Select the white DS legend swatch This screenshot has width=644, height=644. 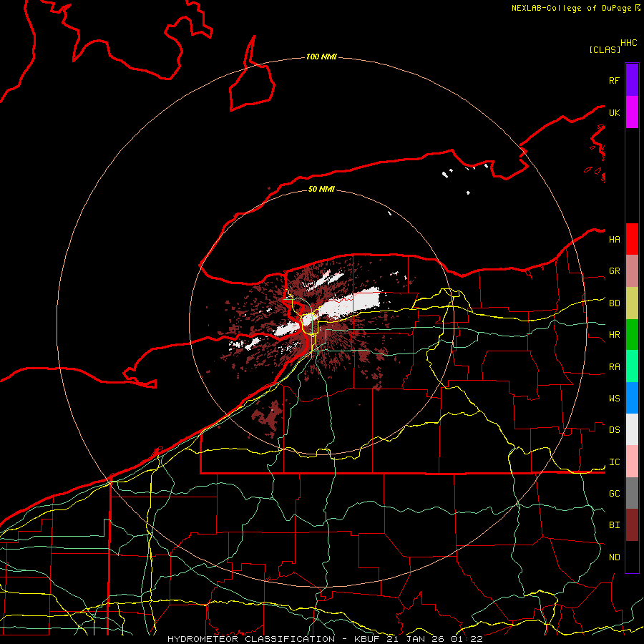click(632, 429)
